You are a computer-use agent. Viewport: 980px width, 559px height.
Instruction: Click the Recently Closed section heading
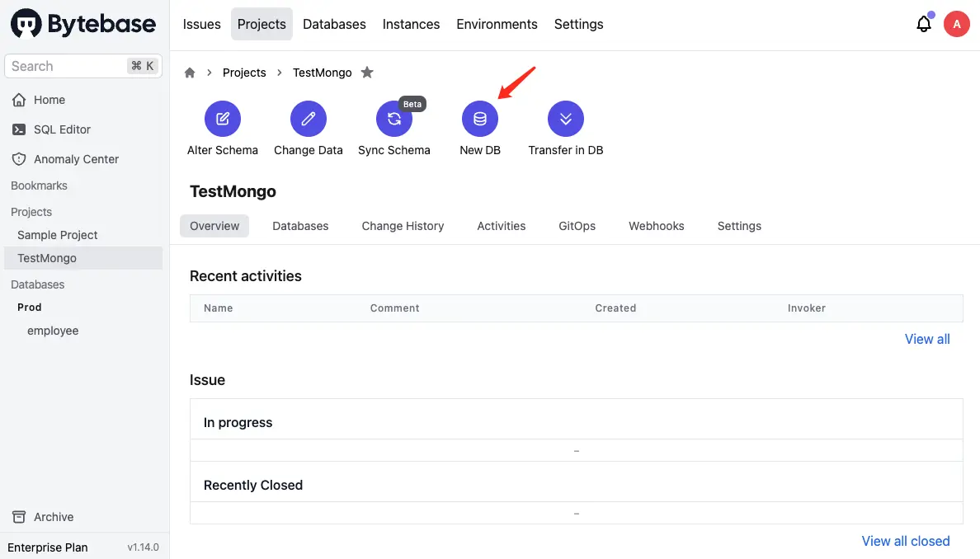253,486
